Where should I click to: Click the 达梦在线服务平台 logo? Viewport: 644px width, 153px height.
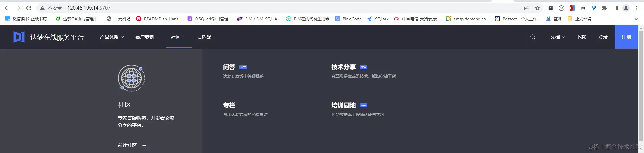coord(49,37)
